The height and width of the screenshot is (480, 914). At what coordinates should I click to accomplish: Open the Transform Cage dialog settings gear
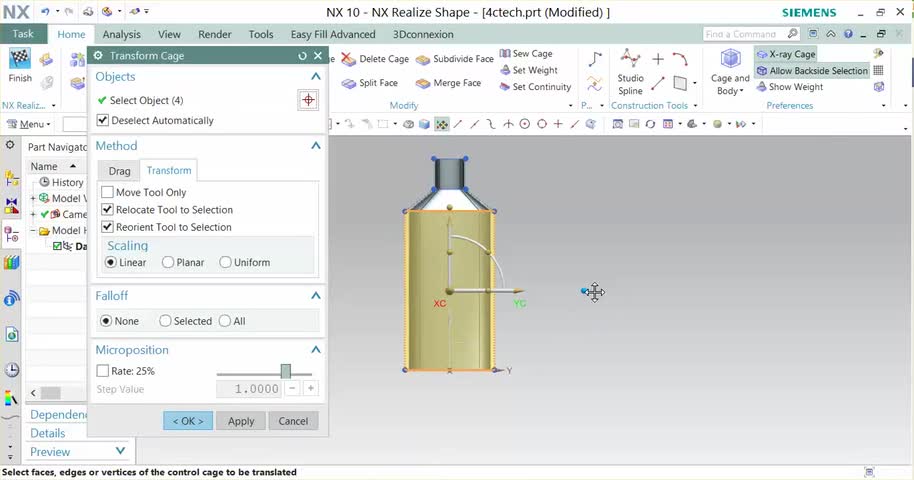pos(98,55)
